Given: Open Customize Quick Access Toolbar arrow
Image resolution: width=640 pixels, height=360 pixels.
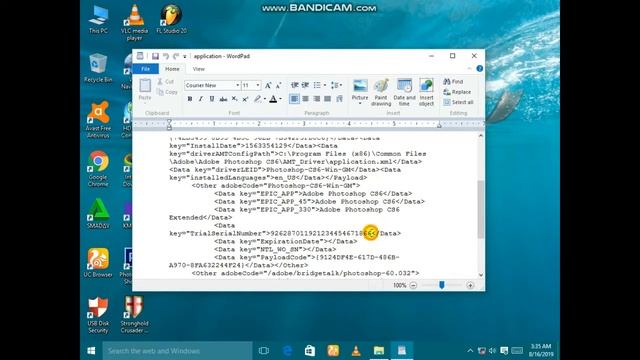Looking at the screenshot, I should pyautogui.click(x=184, y=57).
